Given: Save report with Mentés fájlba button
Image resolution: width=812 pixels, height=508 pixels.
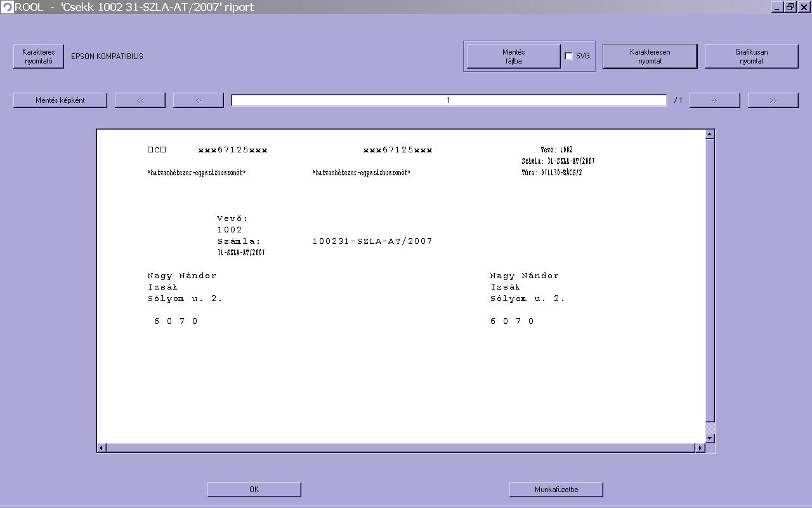Looking at the screenshot, I should tap(514, 57).
